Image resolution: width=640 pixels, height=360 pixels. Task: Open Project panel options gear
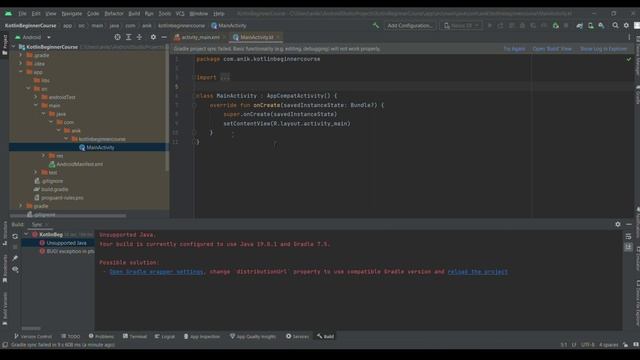pyautogui.click(x=153, y=37)
